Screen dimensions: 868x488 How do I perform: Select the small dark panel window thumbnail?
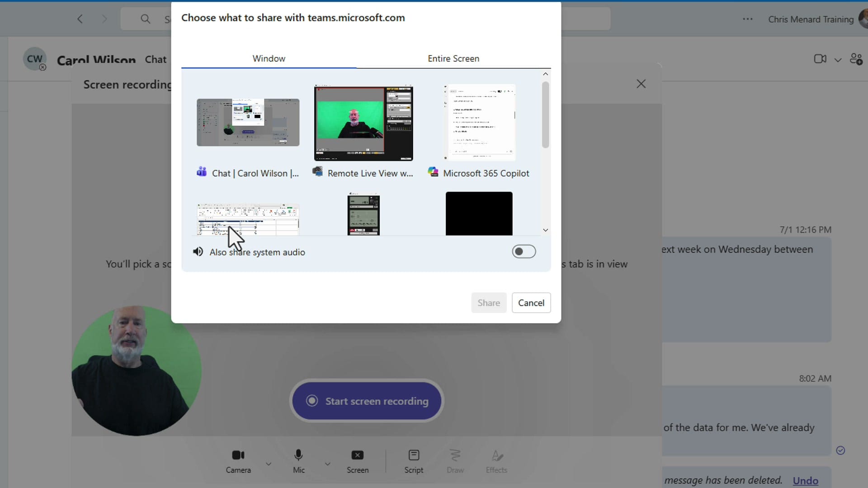(x=363, y=214)
